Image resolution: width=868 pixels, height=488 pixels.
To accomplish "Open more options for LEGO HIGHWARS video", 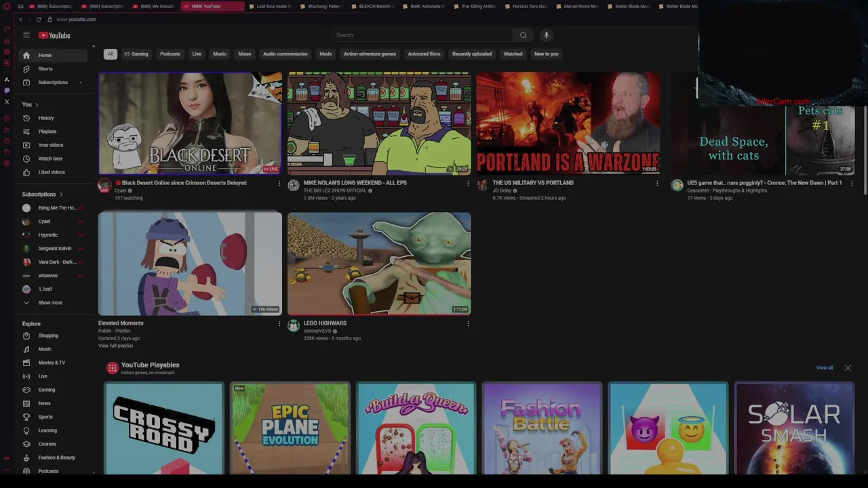I will 468,323.
